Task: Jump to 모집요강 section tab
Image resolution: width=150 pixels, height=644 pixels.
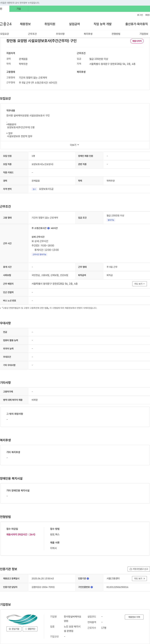Action: coord(5,34)
